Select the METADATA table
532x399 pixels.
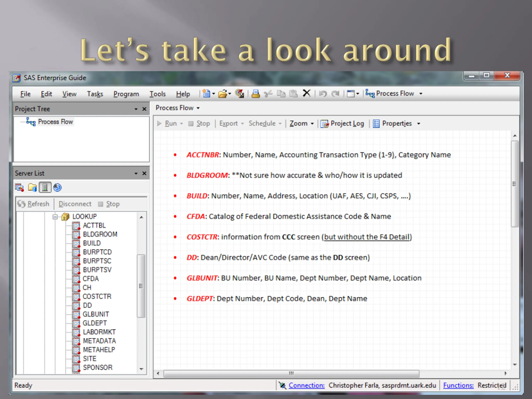coord(99,341)
